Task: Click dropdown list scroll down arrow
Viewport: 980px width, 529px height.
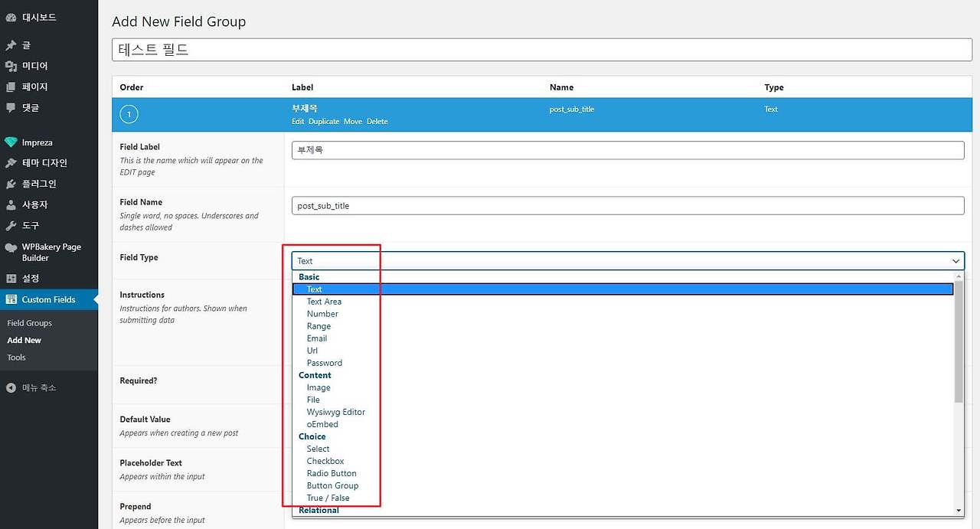Action: pos(959,511)
